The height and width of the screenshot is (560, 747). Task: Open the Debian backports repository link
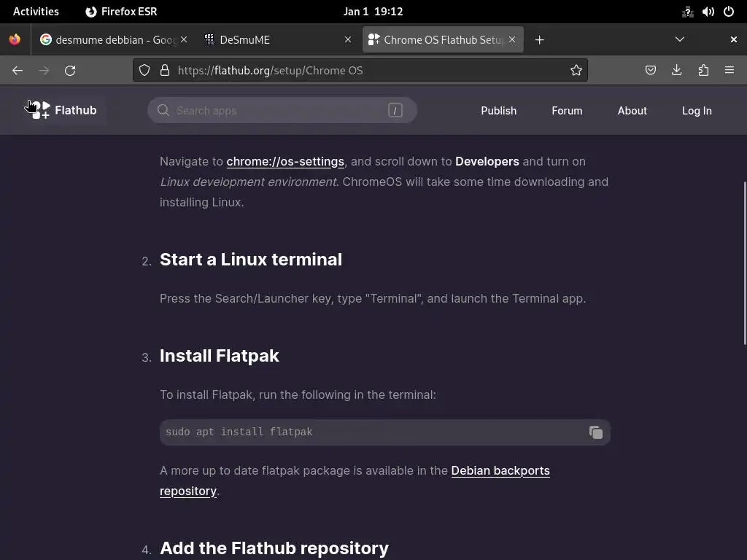click(500, 471)
